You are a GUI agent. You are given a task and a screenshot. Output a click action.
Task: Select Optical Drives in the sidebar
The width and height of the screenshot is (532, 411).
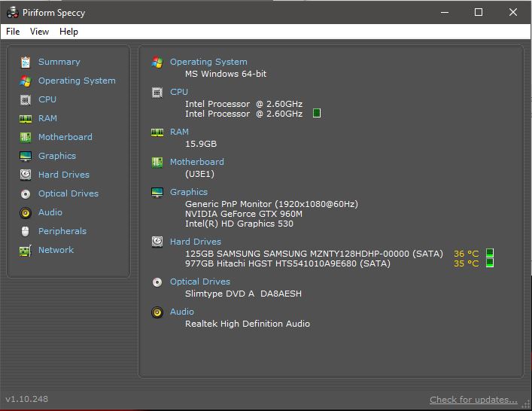[68, 193]
